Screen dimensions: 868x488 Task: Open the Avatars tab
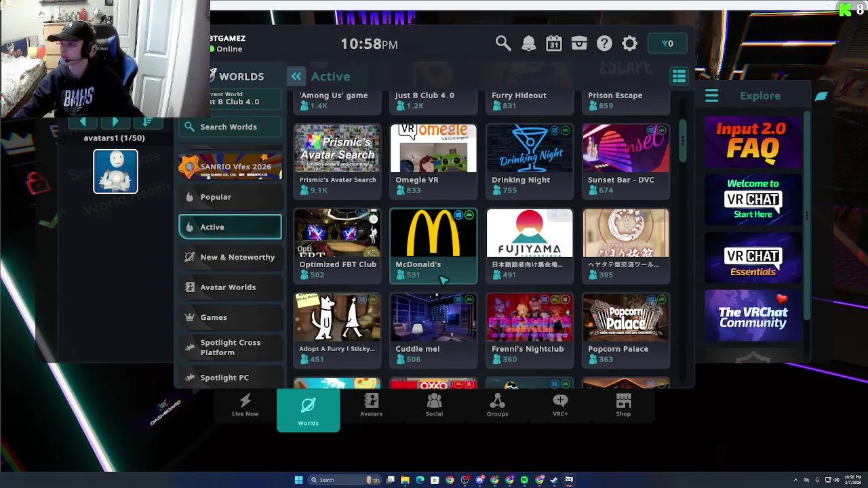371,405
